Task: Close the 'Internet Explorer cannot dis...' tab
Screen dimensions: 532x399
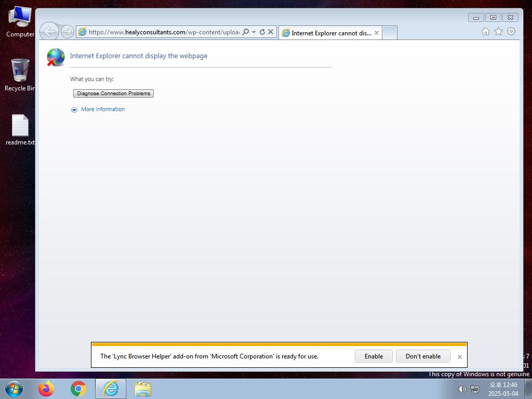Action: (377, 33)
